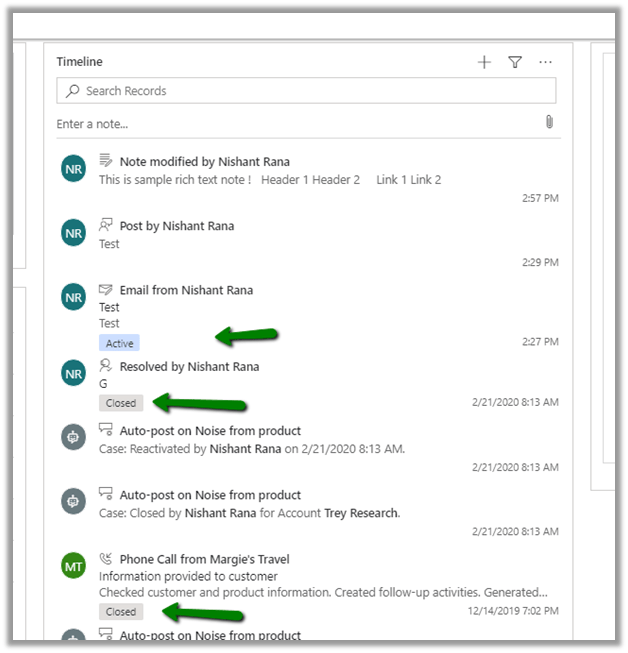Image resolution: width=628 pixels, height=653 pixels.
Task: Click the search magnifier icon
Action: [x=72, y=91]
